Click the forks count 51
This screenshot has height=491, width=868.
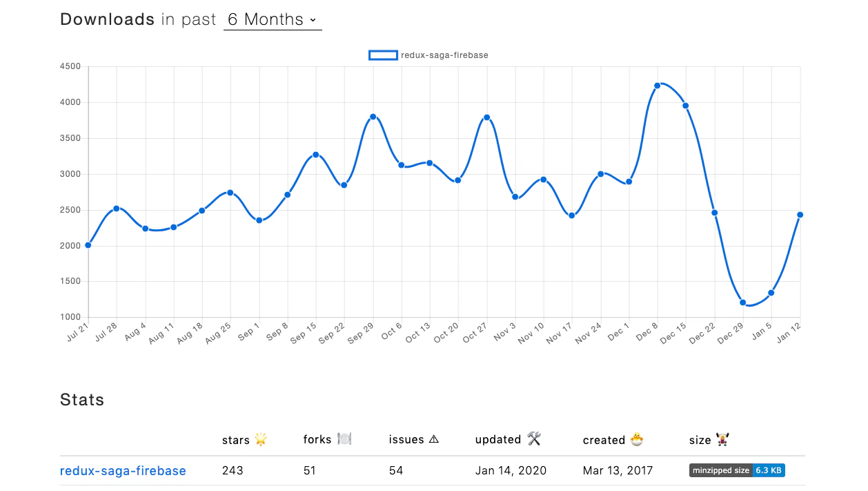coord(310,471)
